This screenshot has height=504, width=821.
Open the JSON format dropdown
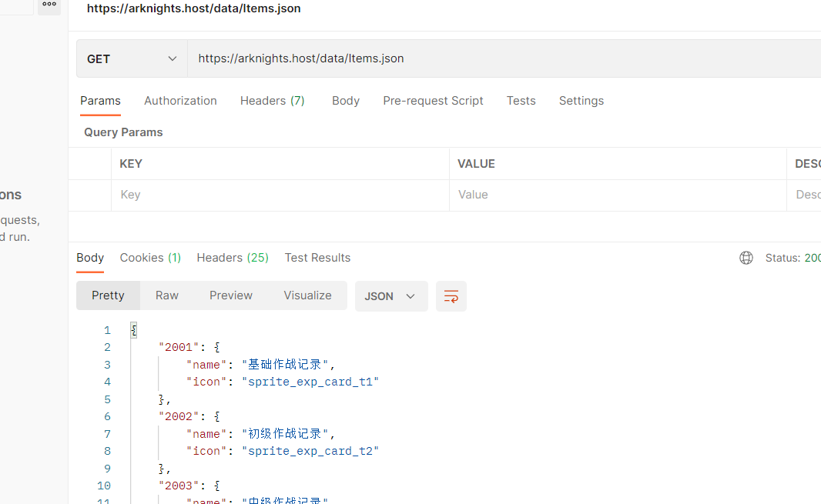390,296
